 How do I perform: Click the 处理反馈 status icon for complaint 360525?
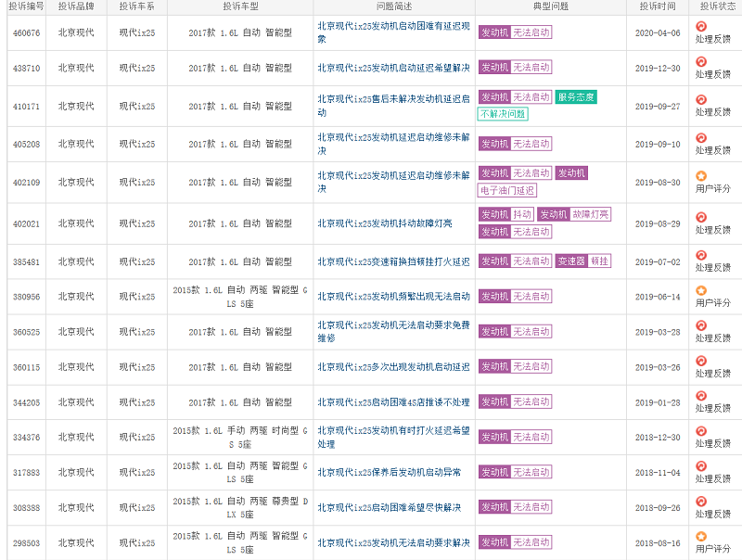click(x=701, y=325)
